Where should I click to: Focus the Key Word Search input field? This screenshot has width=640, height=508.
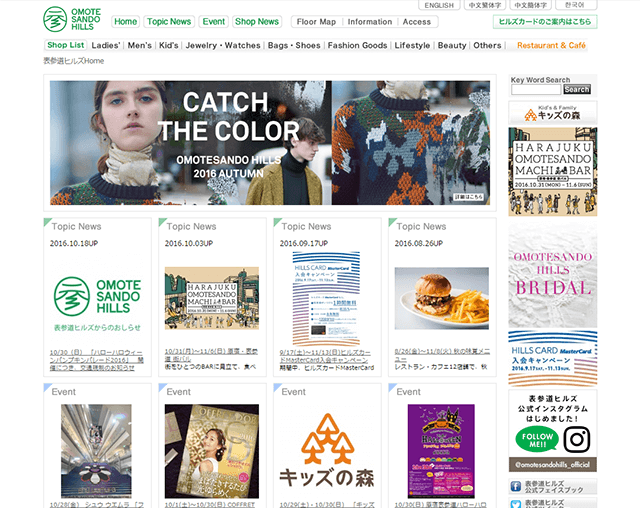coord(536,90)
